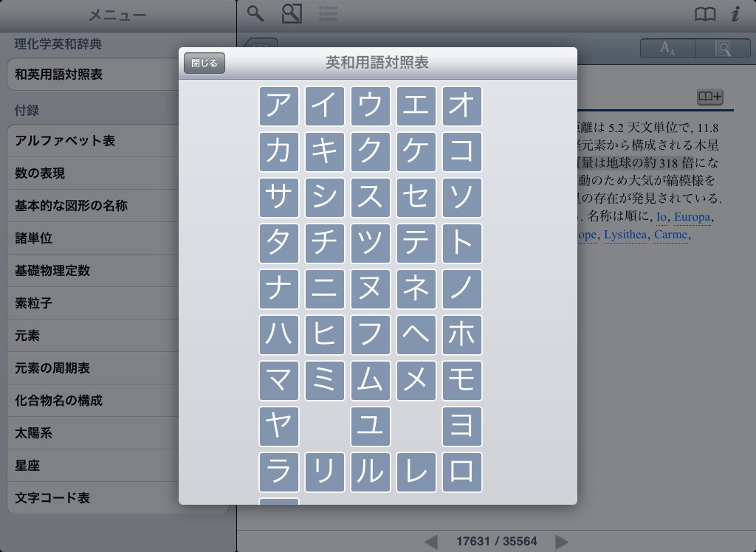
Task: Select the ア kana tile
Action: pyautogui.click(x=279, y=106)
